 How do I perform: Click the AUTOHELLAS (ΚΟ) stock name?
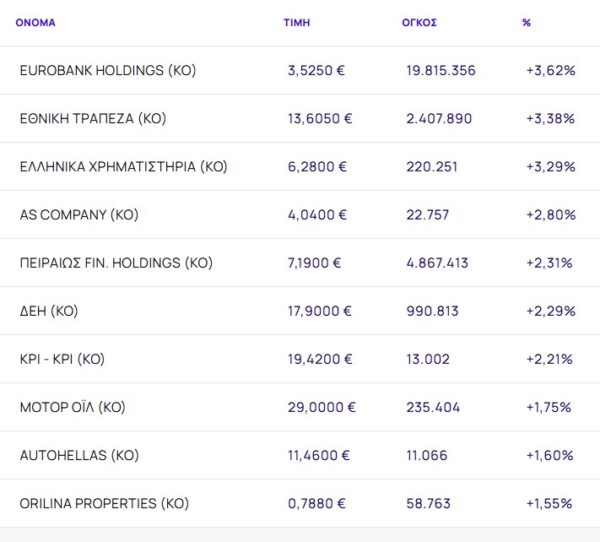pyautogui.click(x=79, y=455)
